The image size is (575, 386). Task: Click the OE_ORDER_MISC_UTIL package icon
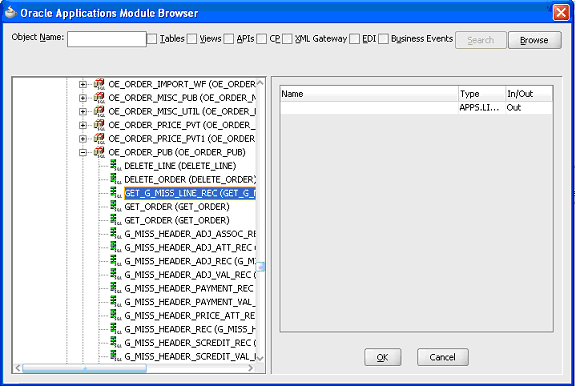(99, 111)
